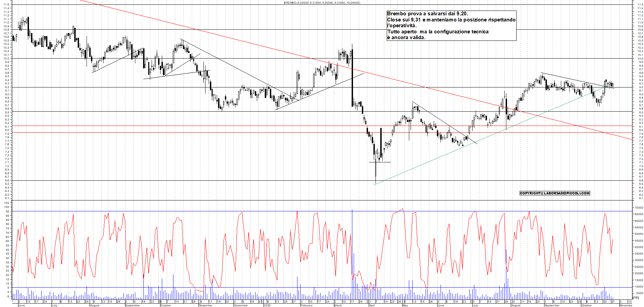
Task: Click the 'October' month label near the chart end
Action: point(587,305)
